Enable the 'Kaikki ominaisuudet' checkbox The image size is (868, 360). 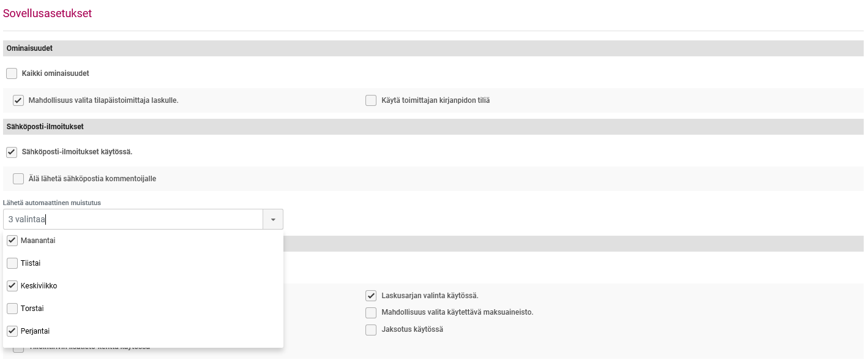click(12, 73)
